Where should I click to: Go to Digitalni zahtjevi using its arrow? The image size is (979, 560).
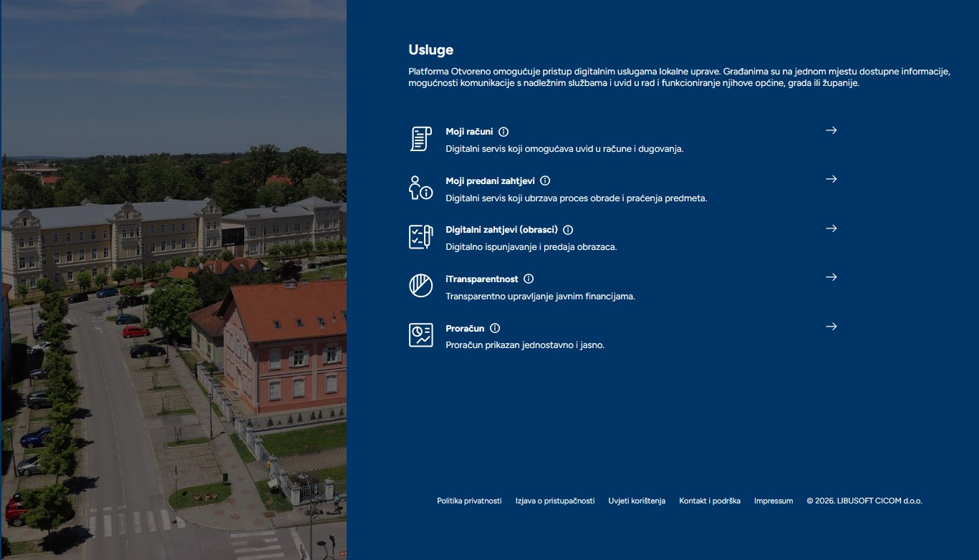coord(831,228)
